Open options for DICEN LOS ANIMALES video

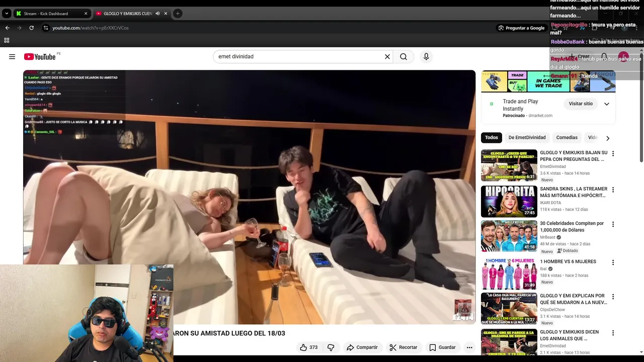[613, 333]
